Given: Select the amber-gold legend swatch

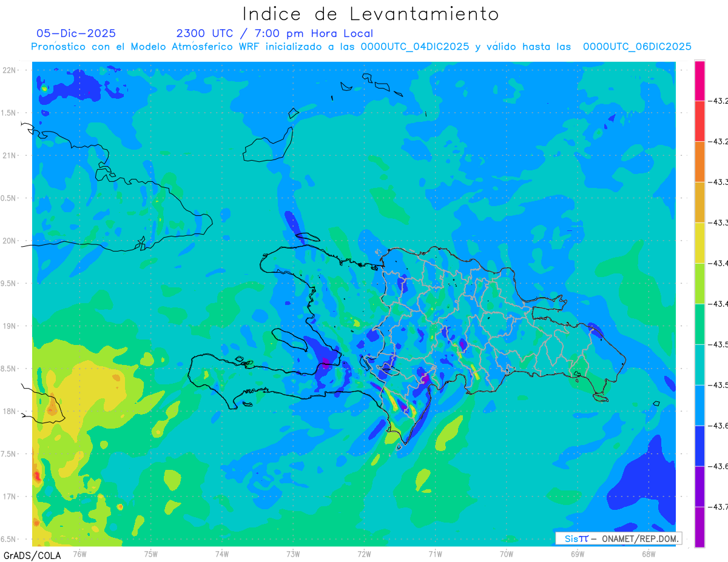Looking at the screenshot, I should pyautogui.click(x=699, y=202).
